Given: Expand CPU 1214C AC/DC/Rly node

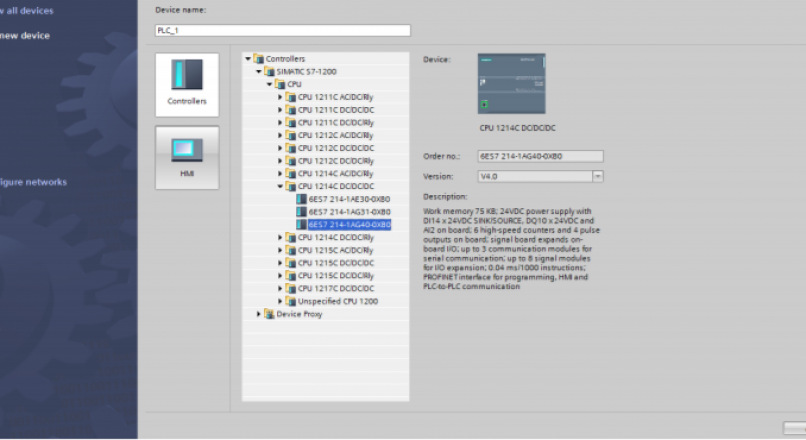Looking at the screenshot, I should coord(280,174).
